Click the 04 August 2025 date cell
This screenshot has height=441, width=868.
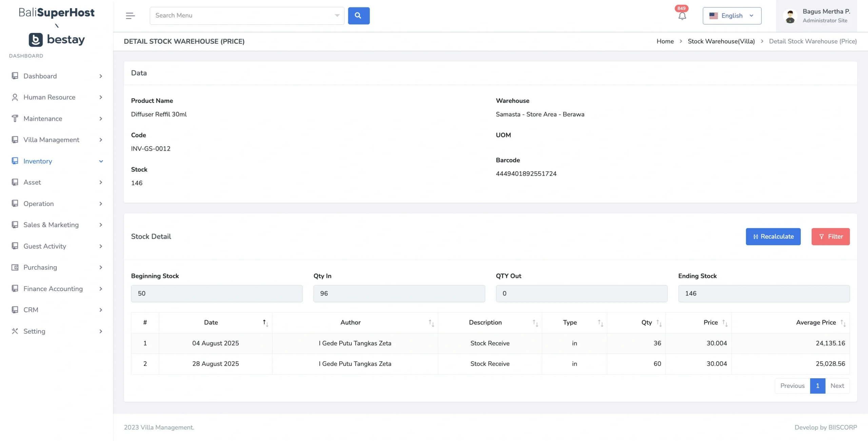coord(216,343)
